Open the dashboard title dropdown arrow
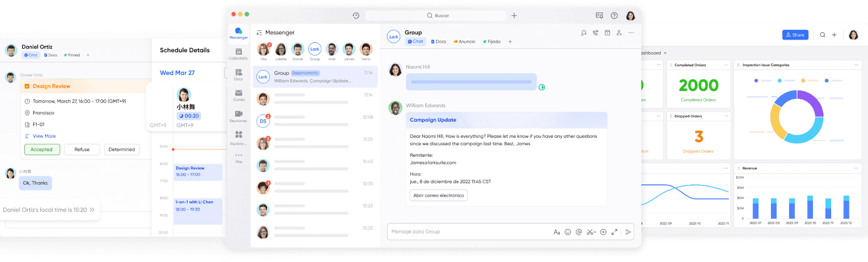Image resolution: width=868 pixels, height=262 pixels. 665,53
